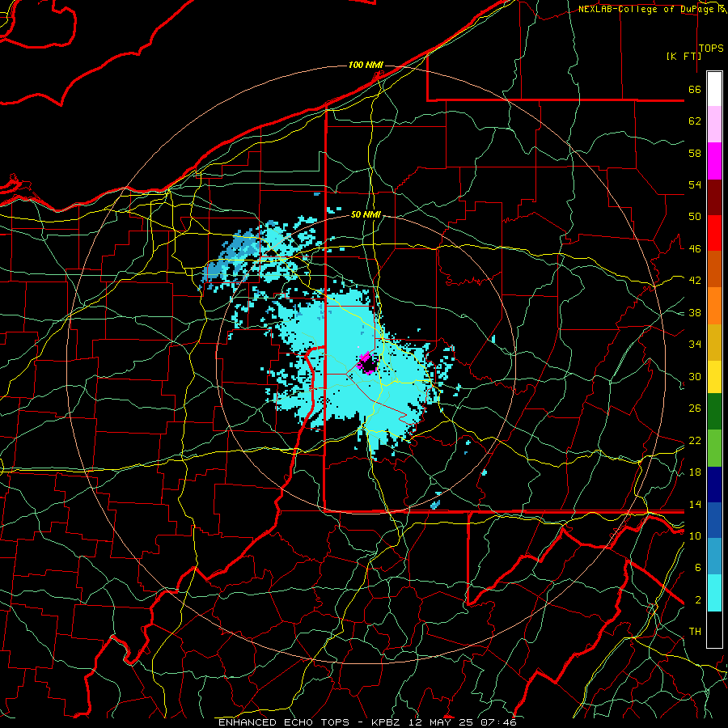Click the '50 NMI' range ring label
This screenshot has width=728, height=728.
366,214
